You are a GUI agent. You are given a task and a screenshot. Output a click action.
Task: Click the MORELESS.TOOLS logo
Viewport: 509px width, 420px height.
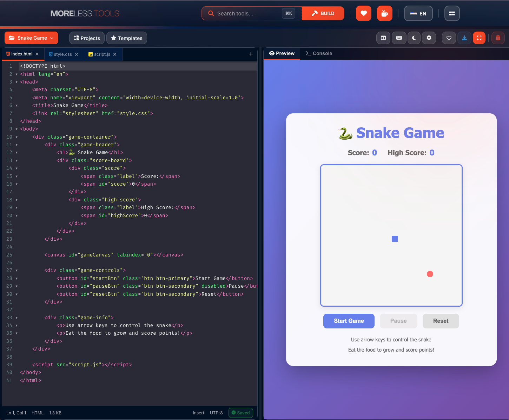[85, 13]
